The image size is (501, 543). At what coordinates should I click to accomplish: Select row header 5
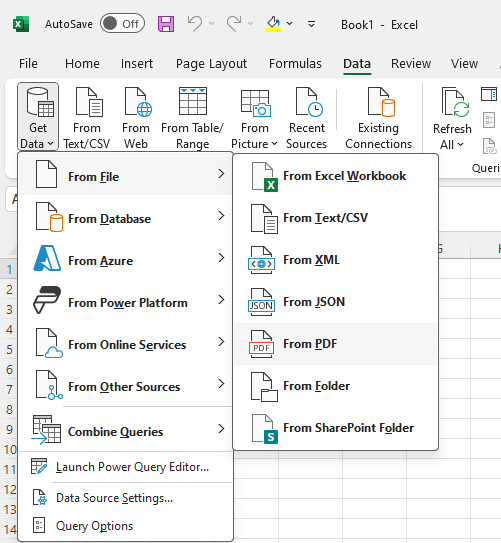(9, 349)
